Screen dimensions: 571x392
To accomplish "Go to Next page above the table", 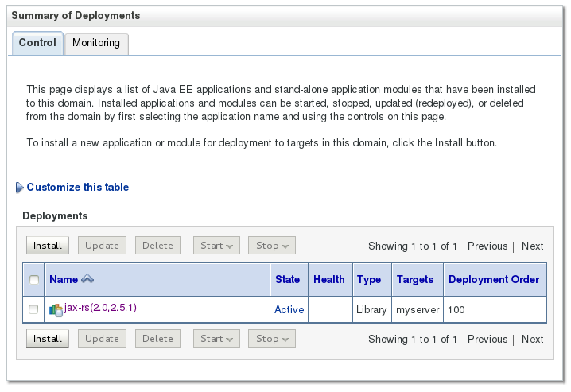I will 532,246.
